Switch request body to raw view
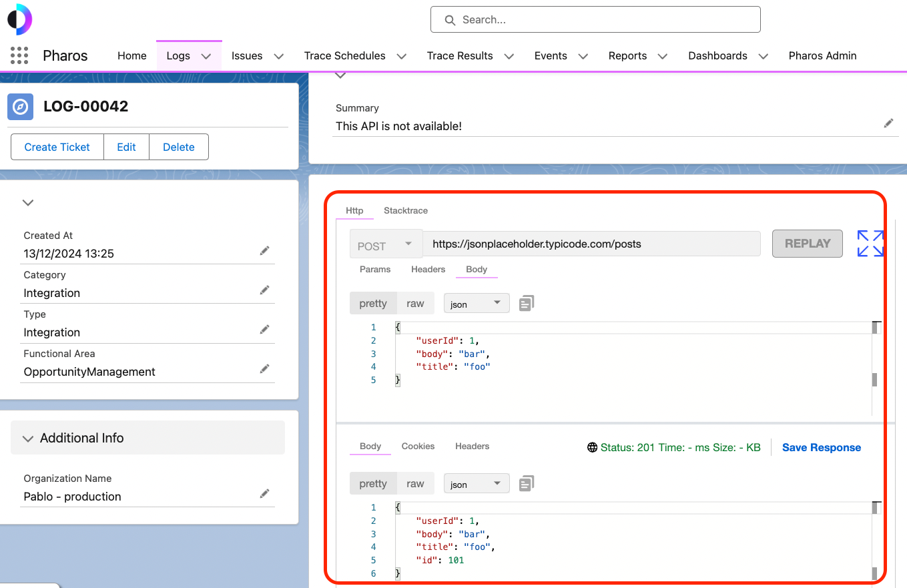This screenshot has width=907, height=588. [415, 304]
